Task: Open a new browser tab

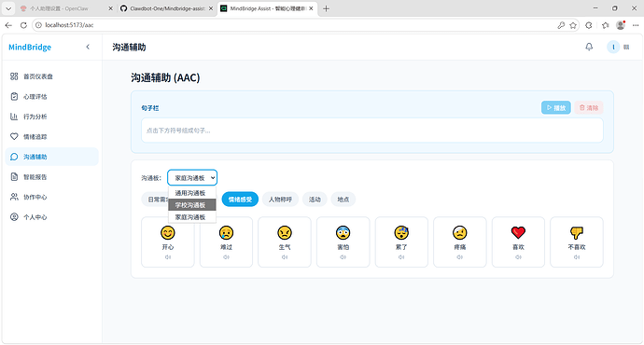Action: [x=326, y=8]
